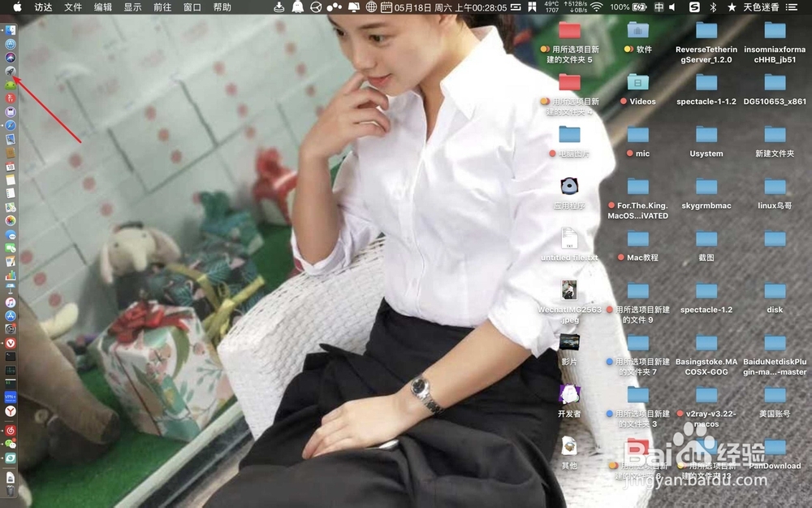Select the 其他 item on desktop
Screen dimensions: 812x508
click(569, 453)
